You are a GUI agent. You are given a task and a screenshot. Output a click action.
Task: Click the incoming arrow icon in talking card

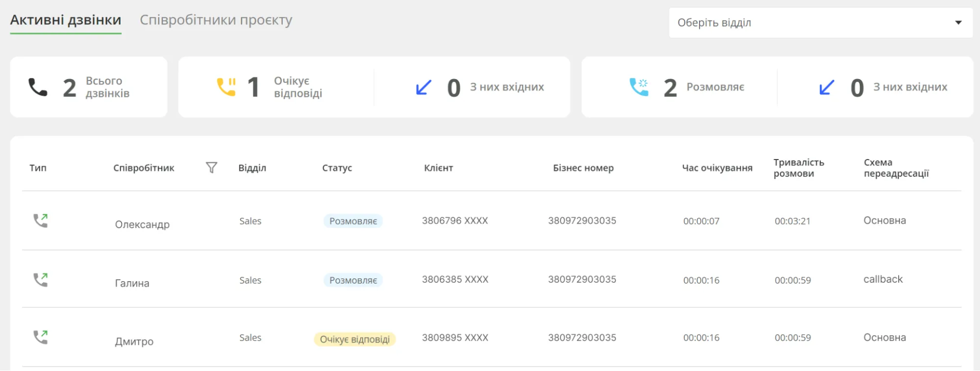[827, 87]
